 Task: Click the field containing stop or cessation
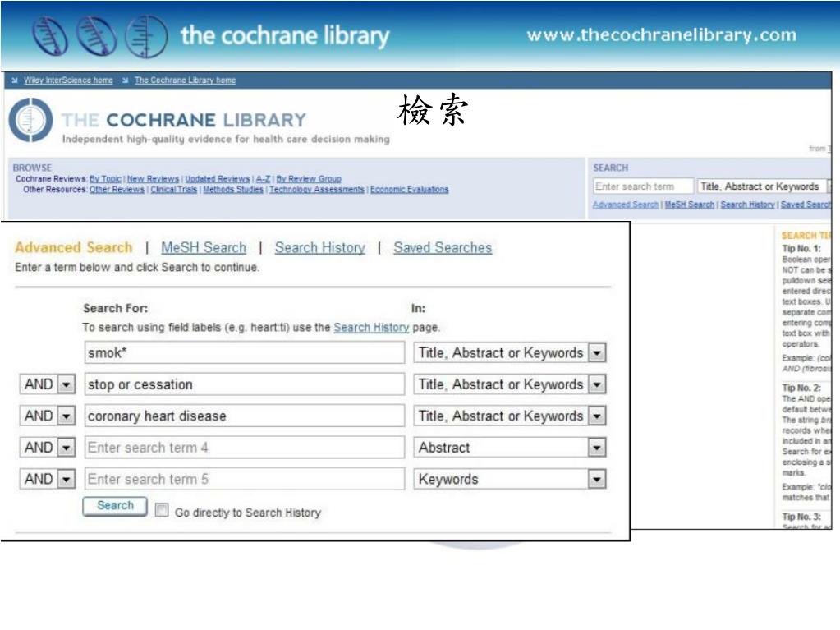[245, 384]
